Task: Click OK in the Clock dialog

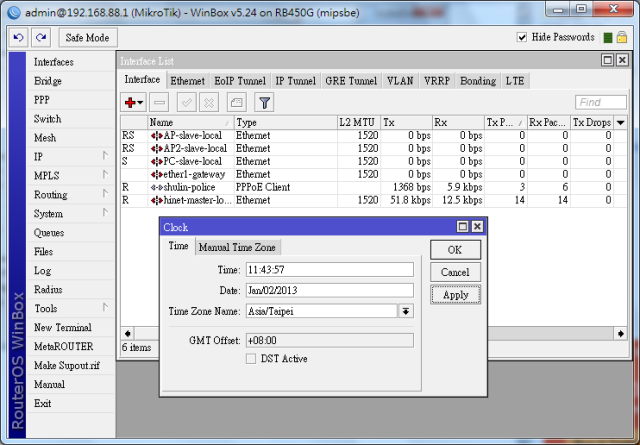Action: click(455, 250)
